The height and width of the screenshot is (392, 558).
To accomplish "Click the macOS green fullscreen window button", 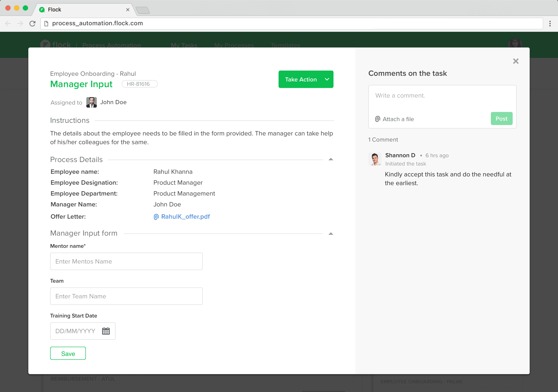I will point(25,8).
